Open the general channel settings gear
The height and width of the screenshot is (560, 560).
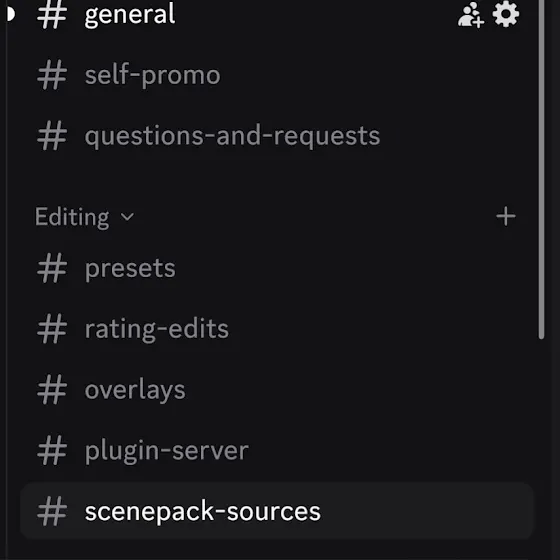click(x=506, y=14)
